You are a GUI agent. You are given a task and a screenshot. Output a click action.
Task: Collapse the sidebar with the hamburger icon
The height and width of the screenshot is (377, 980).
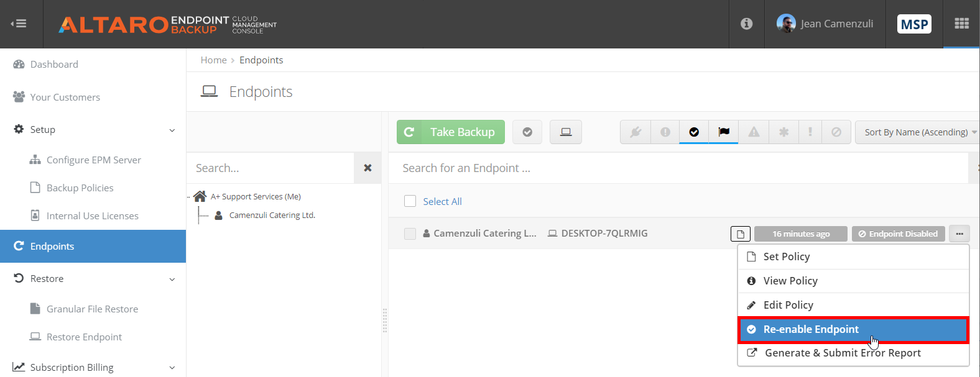pyautogui.click(x=19, y=24)
